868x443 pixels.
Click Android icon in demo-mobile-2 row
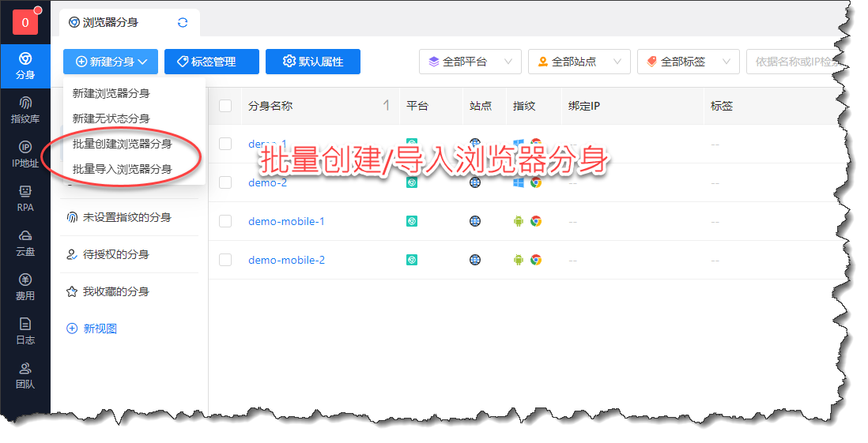pos(519,260)
